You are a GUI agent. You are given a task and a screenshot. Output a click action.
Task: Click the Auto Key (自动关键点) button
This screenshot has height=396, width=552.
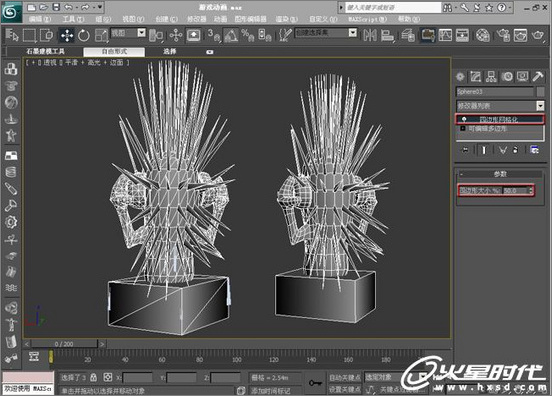click(344, 377)
